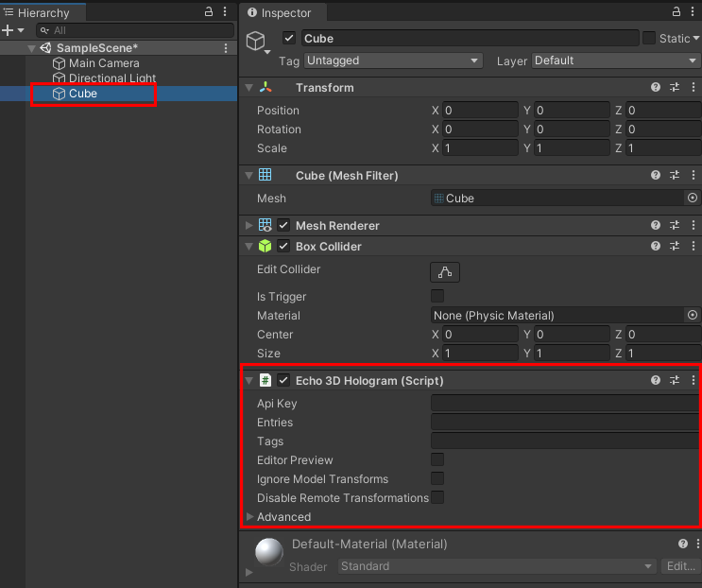
Task: Disable the Box Collider component checkbox
Action: pyautogui.click(x=283, y=246)
